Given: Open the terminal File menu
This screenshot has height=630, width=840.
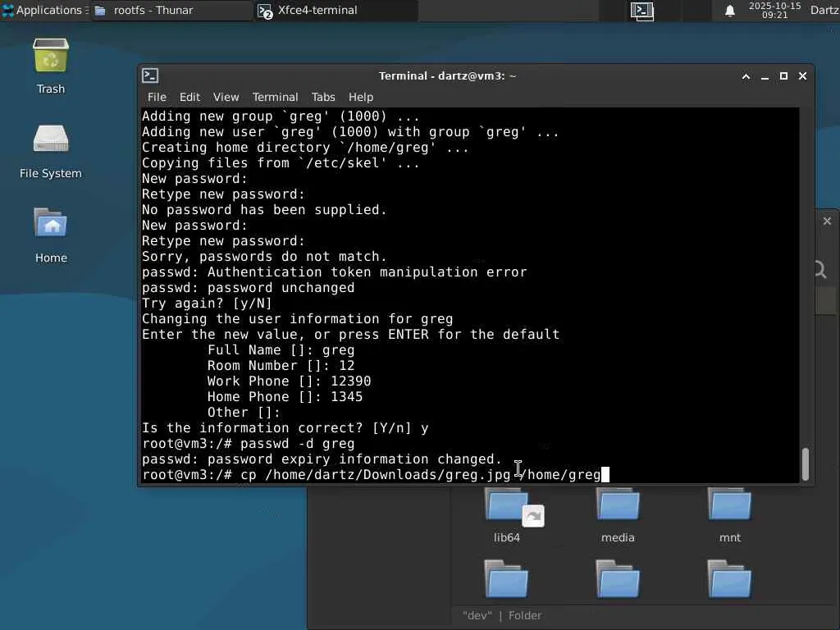Looking at the screenshot, I should (157, 97).
